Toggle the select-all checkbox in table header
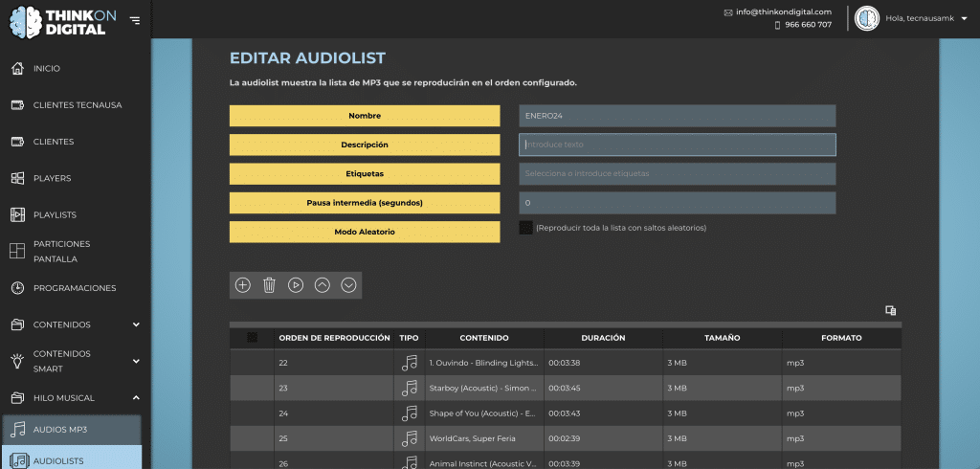The width and height of the screenshot is (980, 469). pos(252,338)
